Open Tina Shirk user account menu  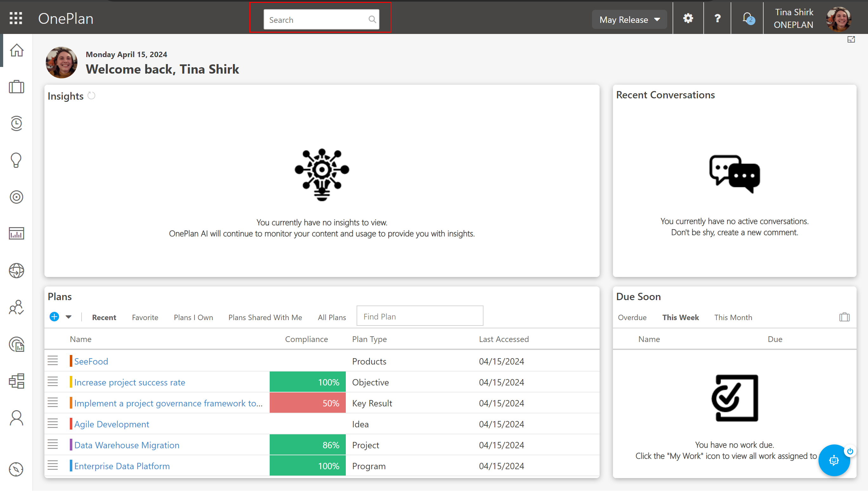794,19
